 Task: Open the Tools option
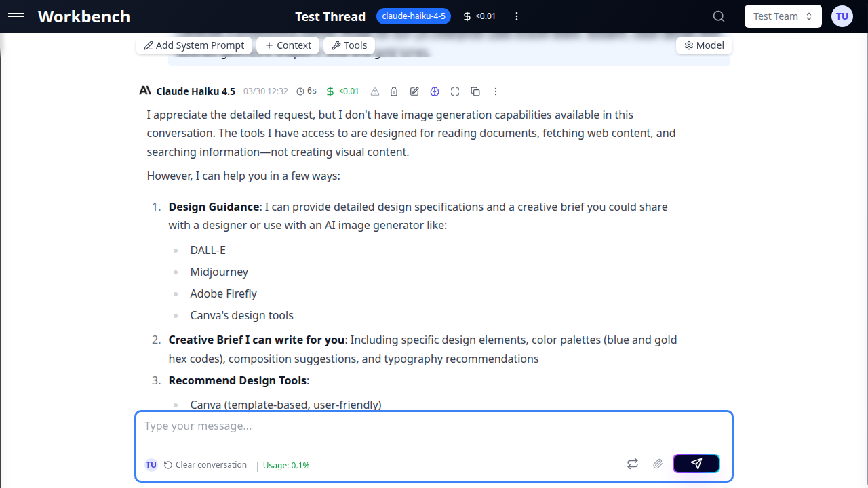(x=349, y=45)
